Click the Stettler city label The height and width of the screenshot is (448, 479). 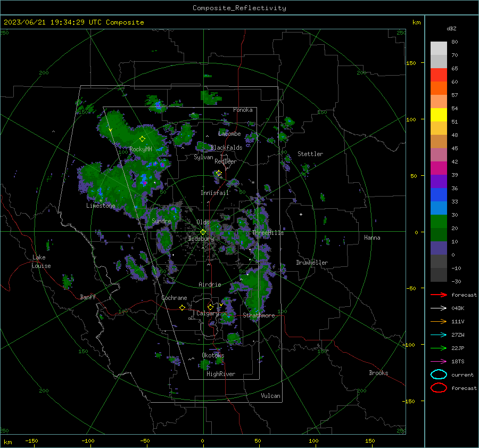point(310,154)
